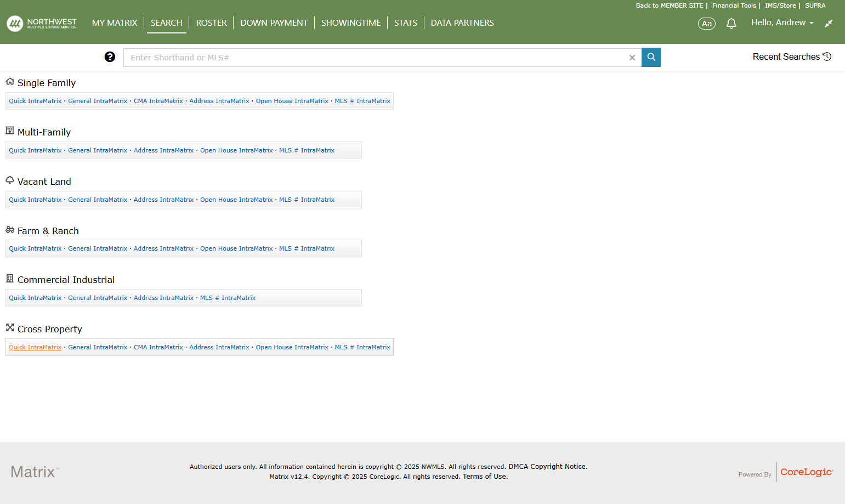Open DATA PARTNERS menu

tap(462, 23)
